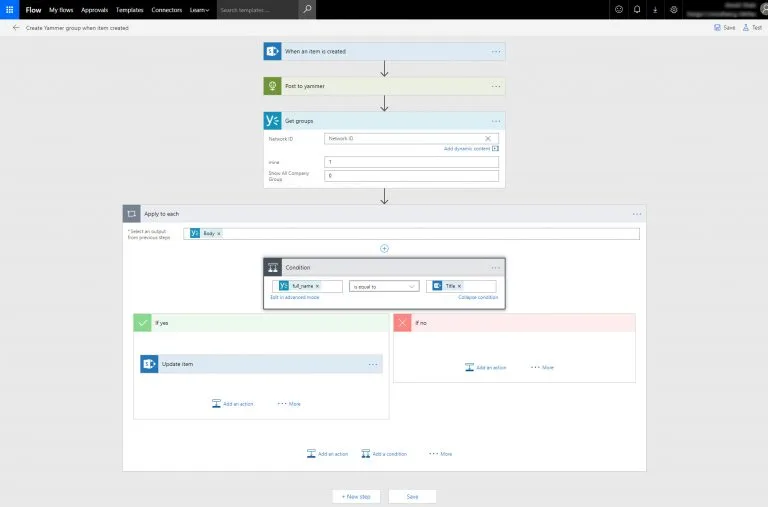The image size is (768, 507).
Task: Open the app launcher waffle icon
Action: [x=9, y=9]
